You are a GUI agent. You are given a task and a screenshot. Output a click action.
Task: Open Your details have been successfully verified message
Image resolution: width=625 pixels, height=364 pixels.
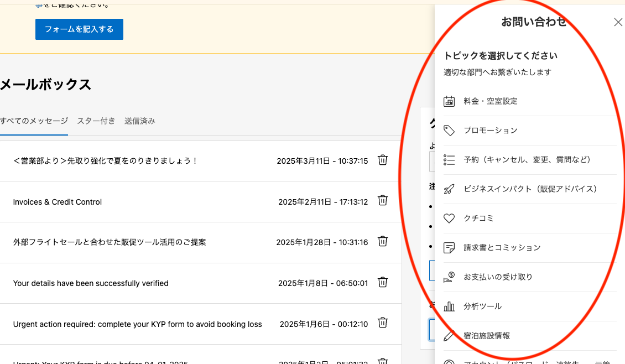[91, 283]
